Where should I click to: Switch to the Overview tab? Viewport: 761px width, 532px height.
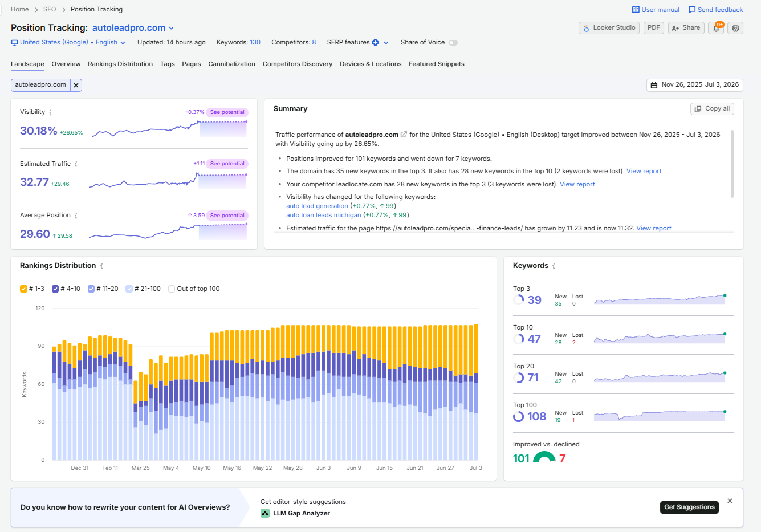click(x=66, y=64)
